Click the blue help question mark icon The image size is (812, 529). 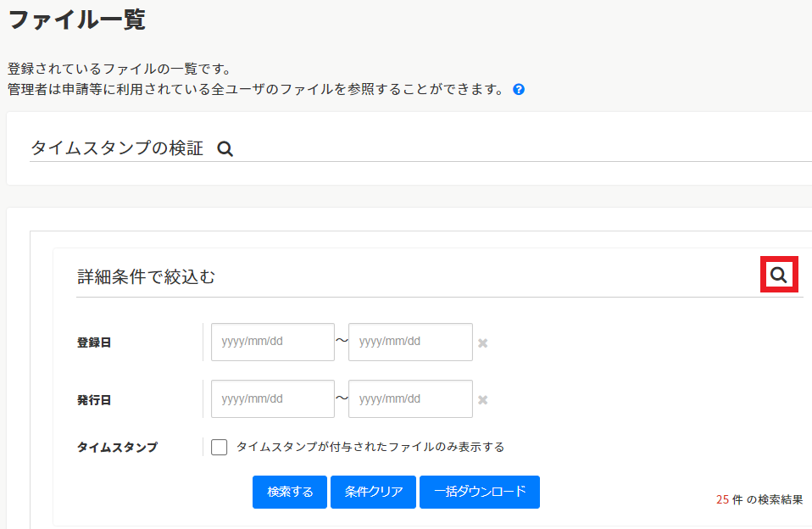(519, 89)
